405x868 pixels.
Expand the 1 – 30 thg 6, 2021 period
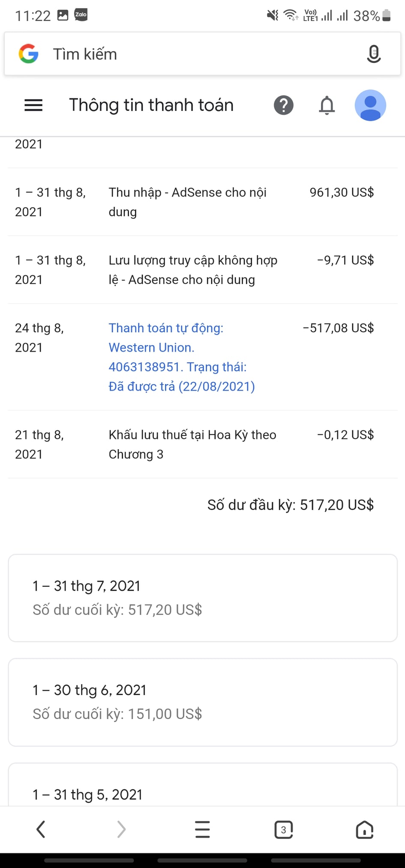[203, 702]
